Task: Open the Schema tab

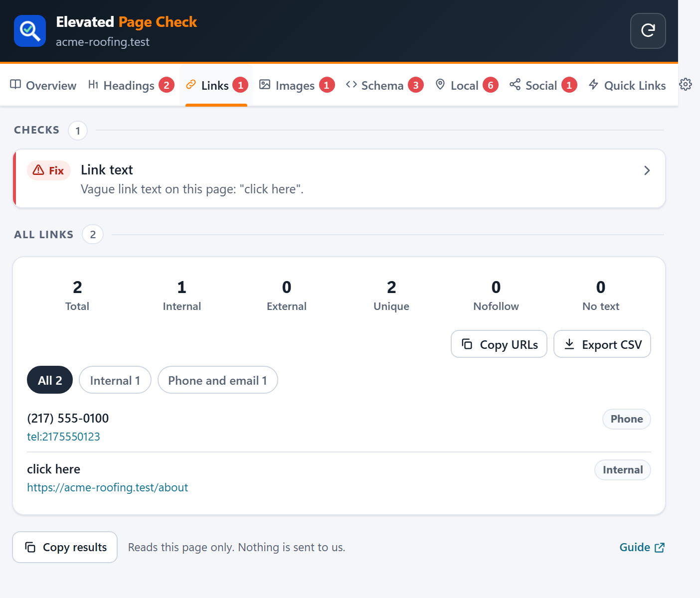Action: [x=384, y=86]
